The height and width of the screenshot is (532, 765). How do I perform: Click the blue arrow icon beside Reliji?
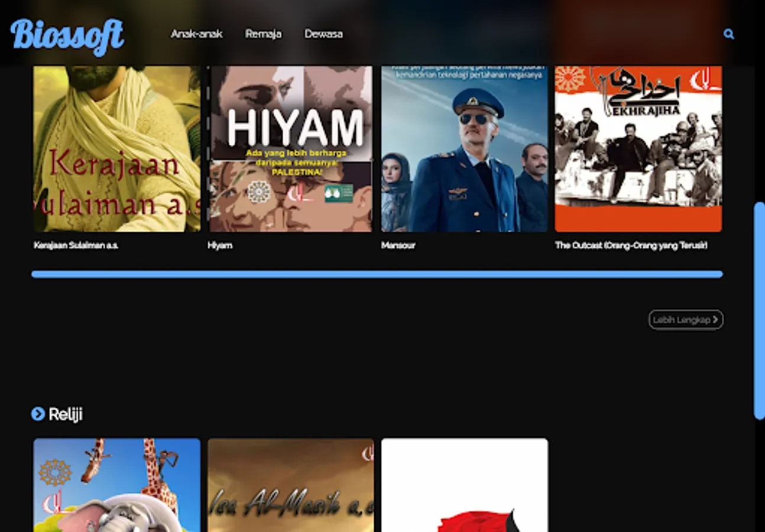(38, 414)
